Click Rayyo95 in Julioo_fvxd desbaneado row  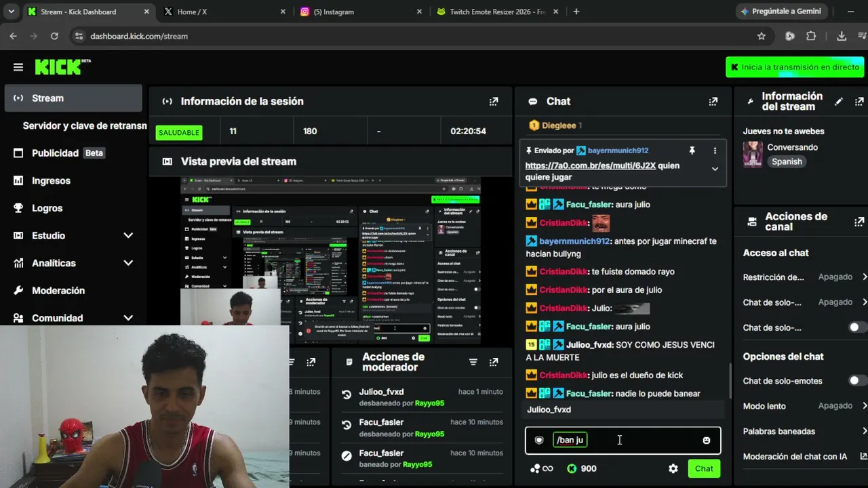429,403
